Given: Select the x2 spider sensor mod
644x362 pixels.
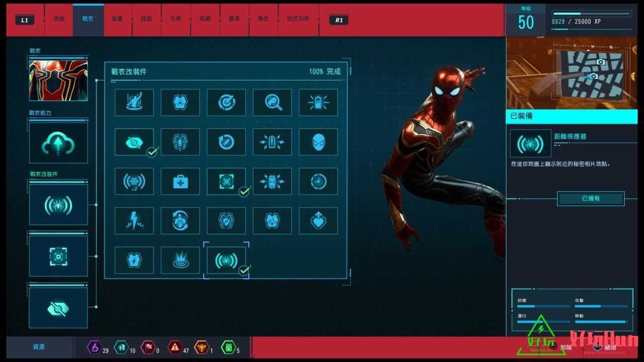Looking at the screenshot, I should (134, 182).
